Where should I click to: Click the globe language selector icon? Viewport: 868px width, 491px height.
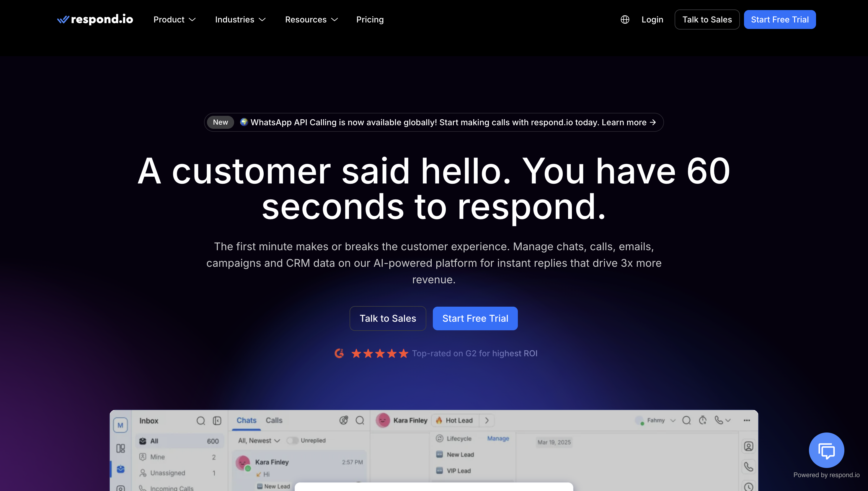tap(625, 19)
